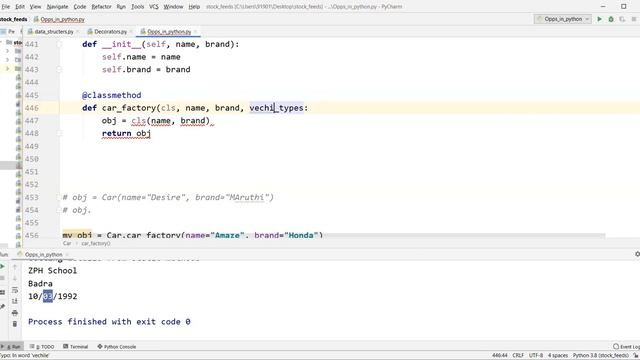Start debugging with the bug icon

(611, 19)
